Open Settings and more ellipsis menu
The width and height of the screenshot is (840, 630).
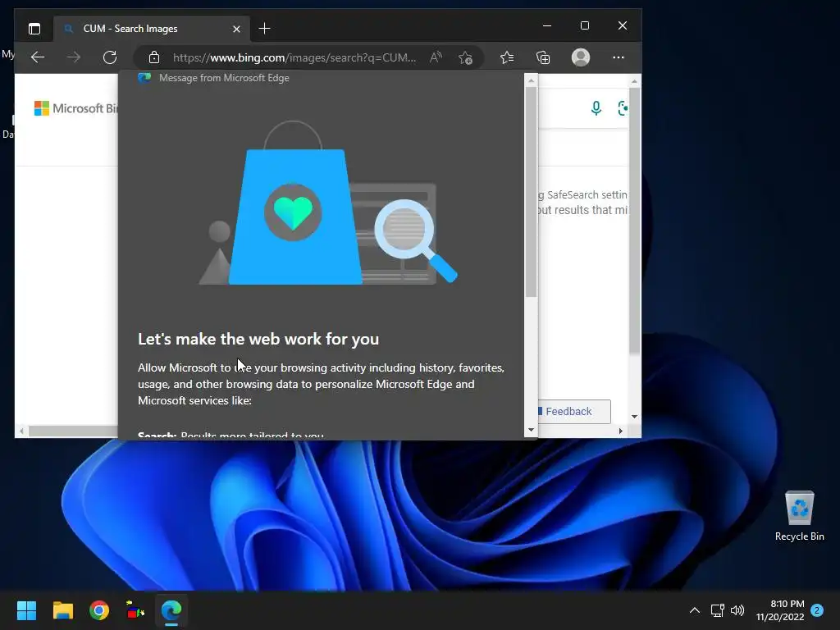point(619,57)
